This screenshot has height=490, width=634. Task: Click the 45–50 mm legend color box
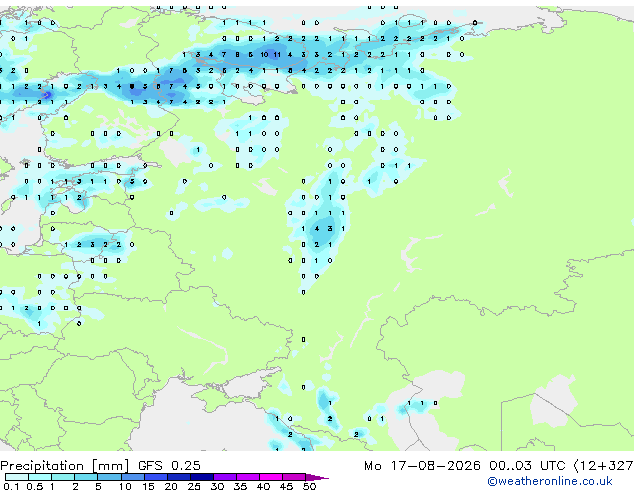294,477
